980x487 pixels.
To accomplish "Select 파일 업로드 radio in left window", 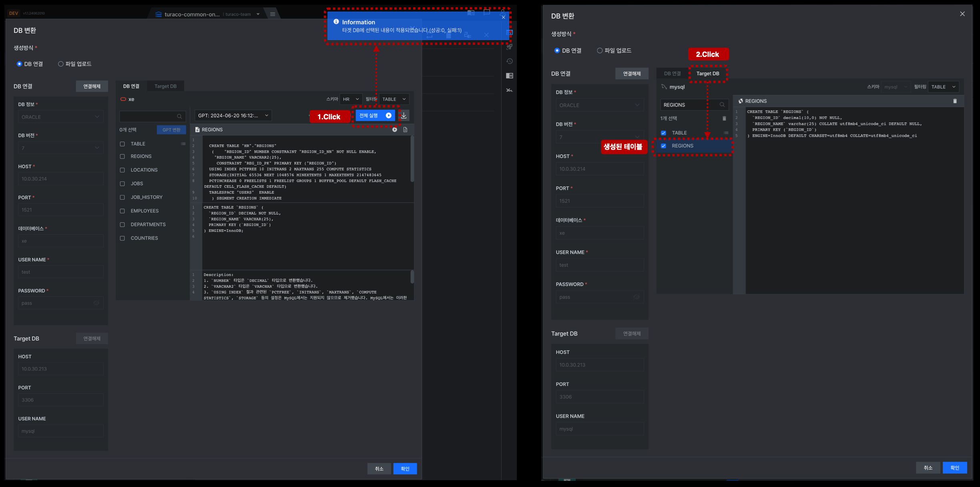I will point(61,64).
